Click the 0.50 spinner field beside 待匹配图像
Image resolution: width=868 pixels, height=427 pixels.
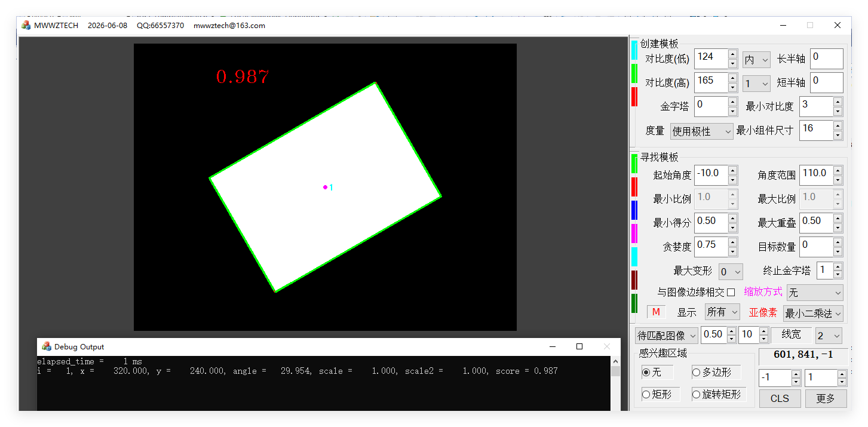(x=714, y=335)
